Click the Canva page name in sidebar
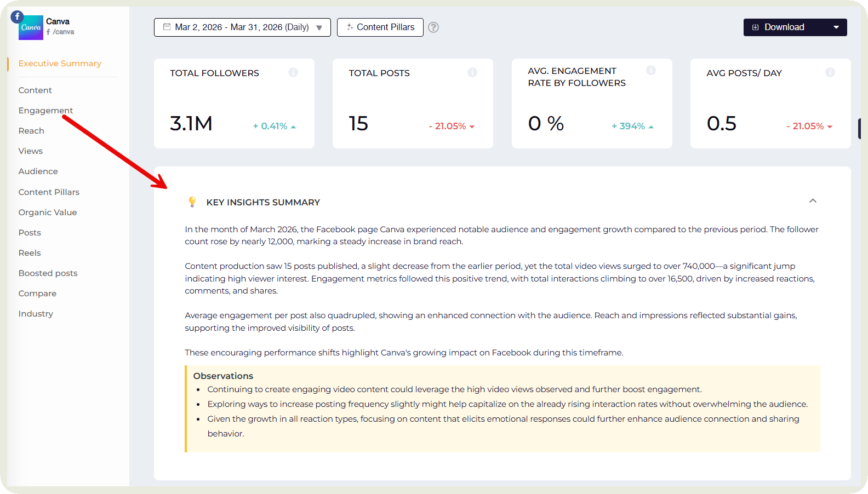 point(58,21)
